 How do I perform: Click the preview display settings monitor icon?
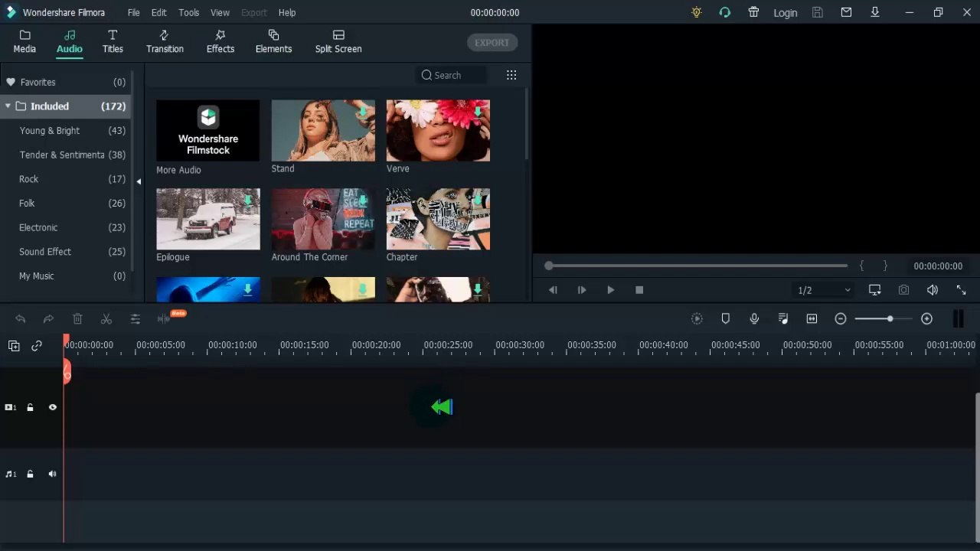(x=875, y=290)
